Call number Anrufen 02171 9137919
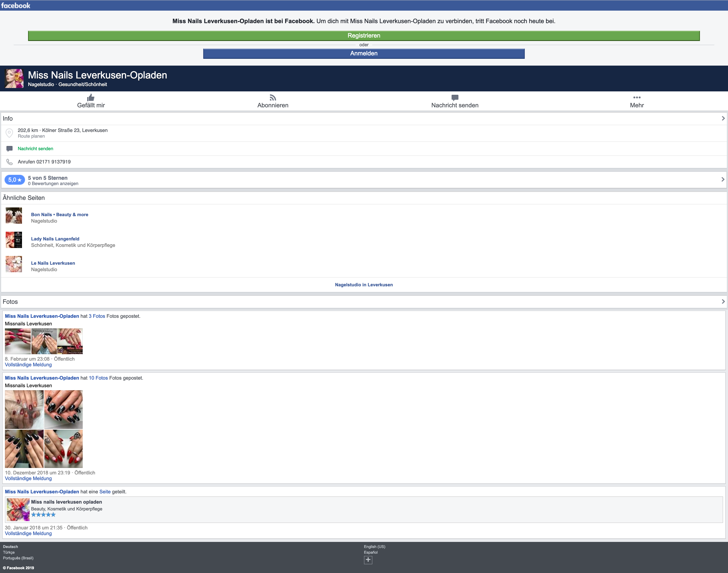This screenshot has height=573, width=728. 44,162
